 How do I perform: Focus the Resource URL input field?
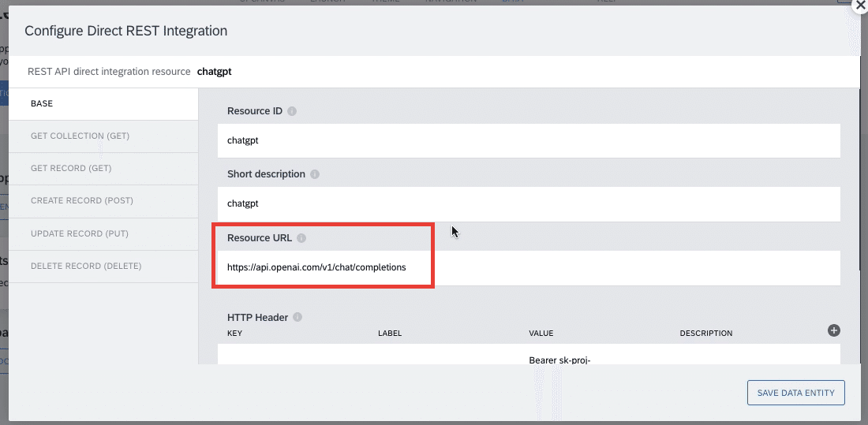529,267
